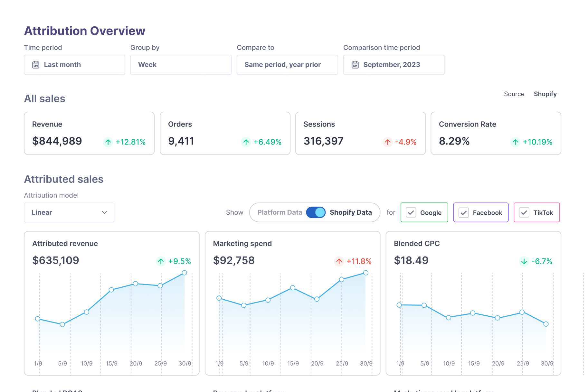Click the last data point on Attributed revenue chart
This screenshot has height=392, width=588.
(x=184, y=273)
